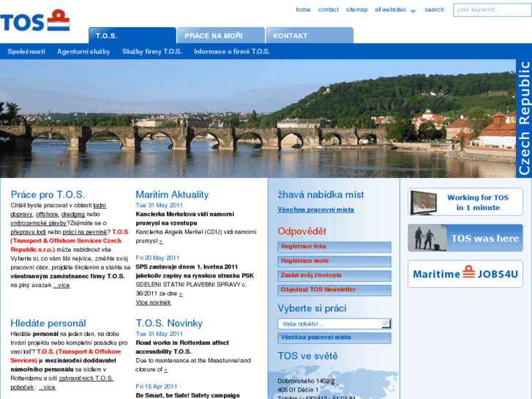Click the Registrace moře button
Screen dimensions: 532x399
tap(334, 261)
